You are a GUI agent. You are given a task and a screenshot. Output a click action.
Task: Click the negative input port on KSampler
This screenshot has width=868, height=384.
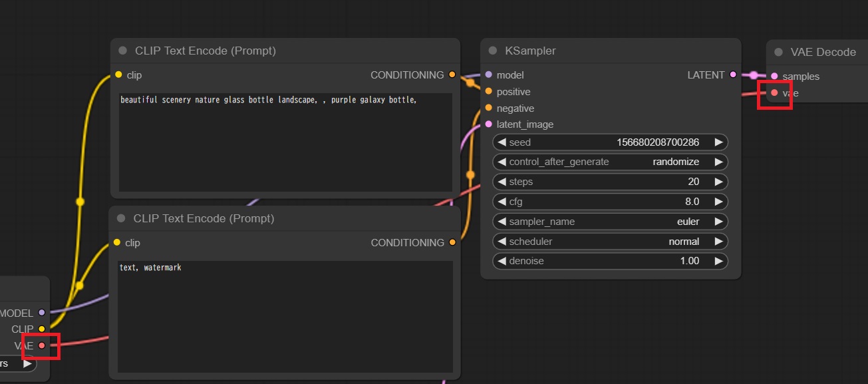pyautogui.click(x=489, y=108)
